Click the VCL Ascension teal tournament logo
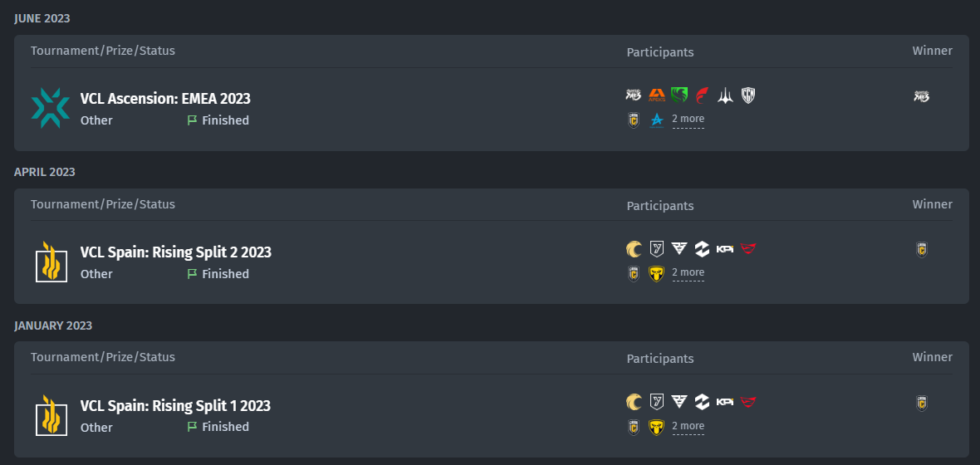 [51, 108]
